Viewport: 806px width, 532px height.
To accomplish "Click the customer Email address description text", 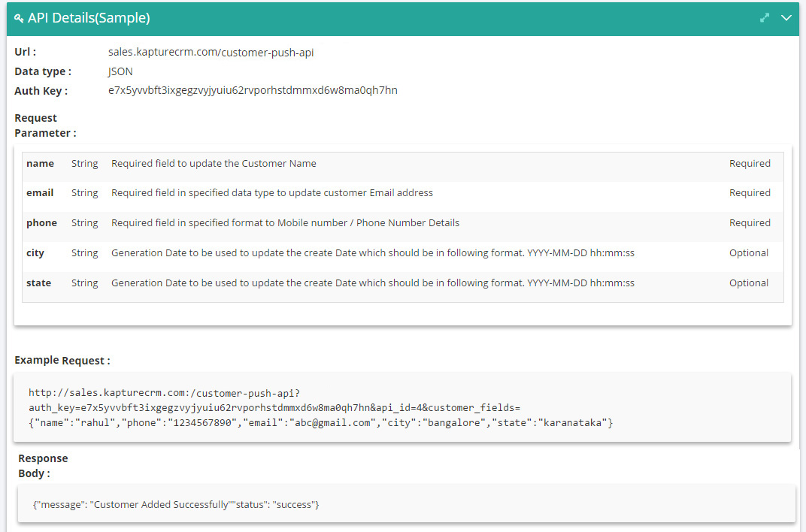I will [x=272, y=192].
